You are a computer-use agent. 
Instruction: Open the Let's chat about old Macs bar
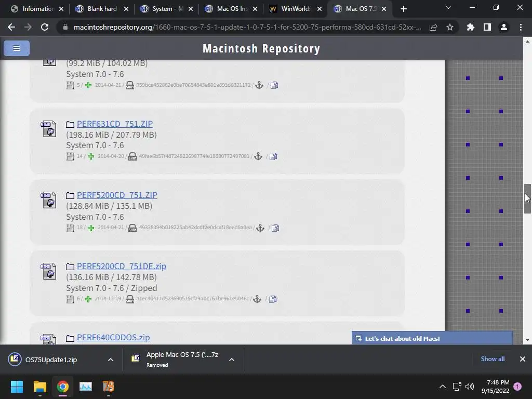[x=432, y=338]
